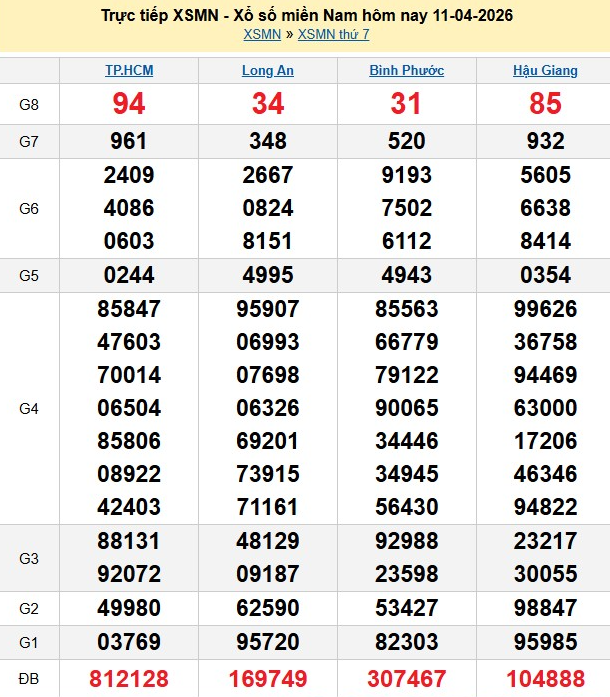Click Bình Phước special prize number 307467

406,679
